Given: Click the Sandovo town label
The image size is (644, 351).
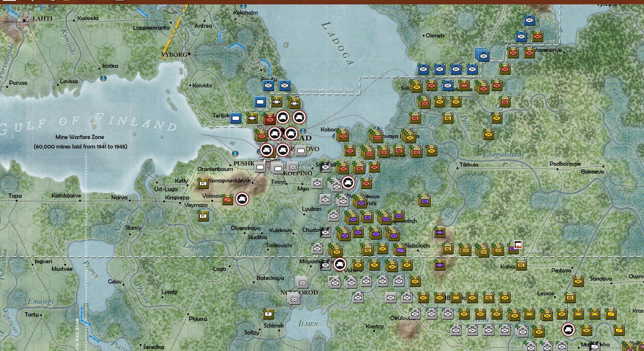Looking at the screenshot, I should pos(601,279).
